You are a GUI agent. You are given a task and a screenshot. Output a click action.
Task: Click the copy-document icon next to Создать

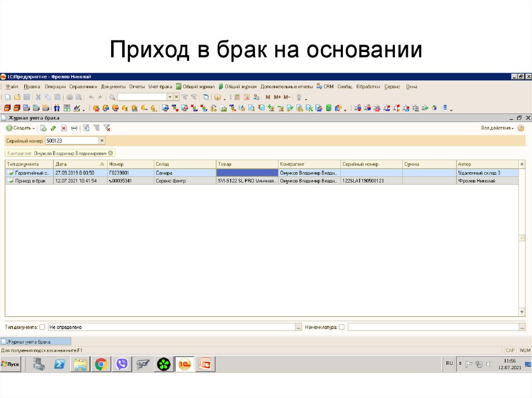pos(44,128)
